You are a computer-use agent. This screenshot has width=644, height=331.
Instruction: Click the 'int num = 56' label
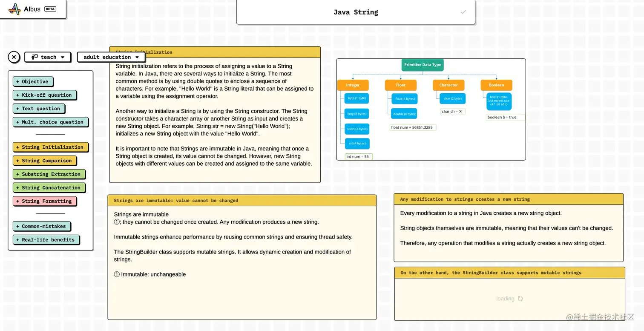(359, 157)
